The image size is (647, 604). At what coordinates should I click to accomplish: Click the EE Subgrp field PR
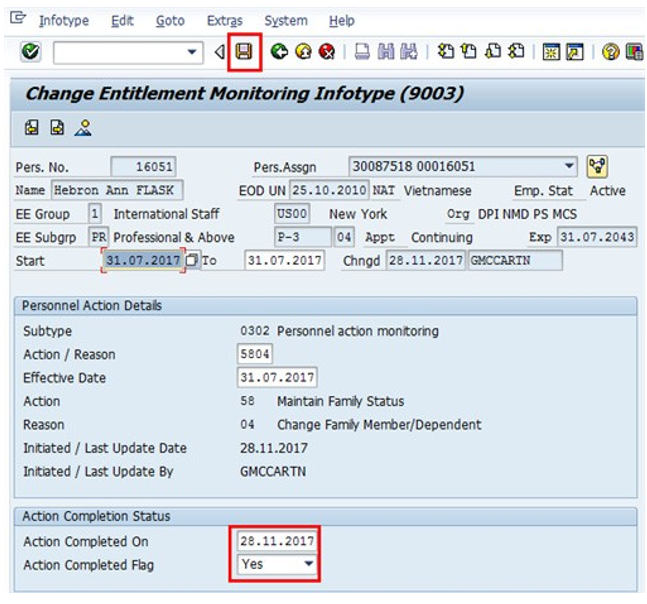(99, 237)
